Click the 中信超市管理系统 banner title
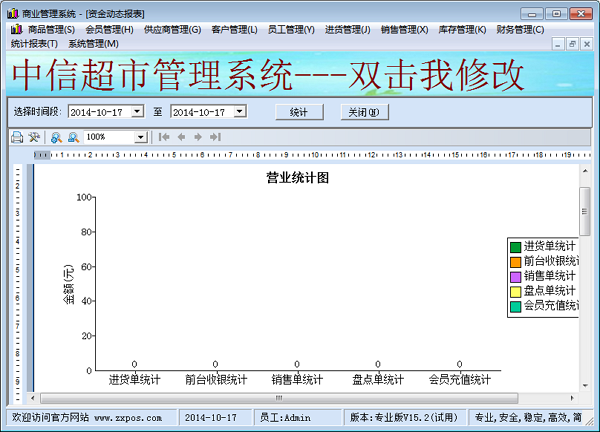The height and width of the screenshot is (432, 600). pos(268,75)
